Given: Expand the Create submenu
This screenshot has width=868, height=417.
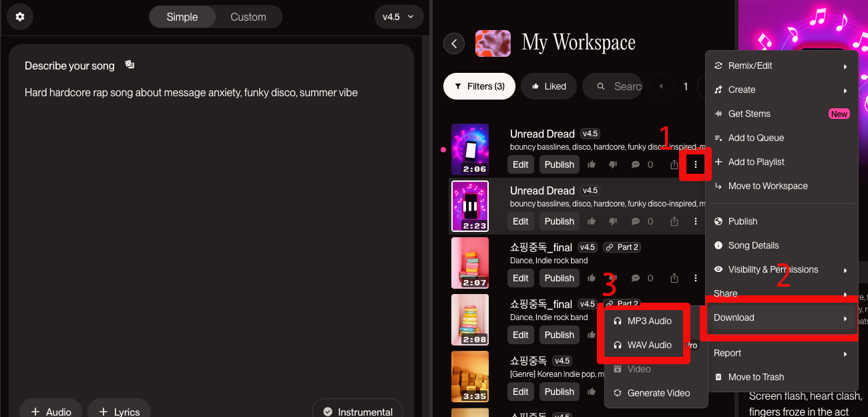Looking at the screenshot, I should (x=781, y=90).
